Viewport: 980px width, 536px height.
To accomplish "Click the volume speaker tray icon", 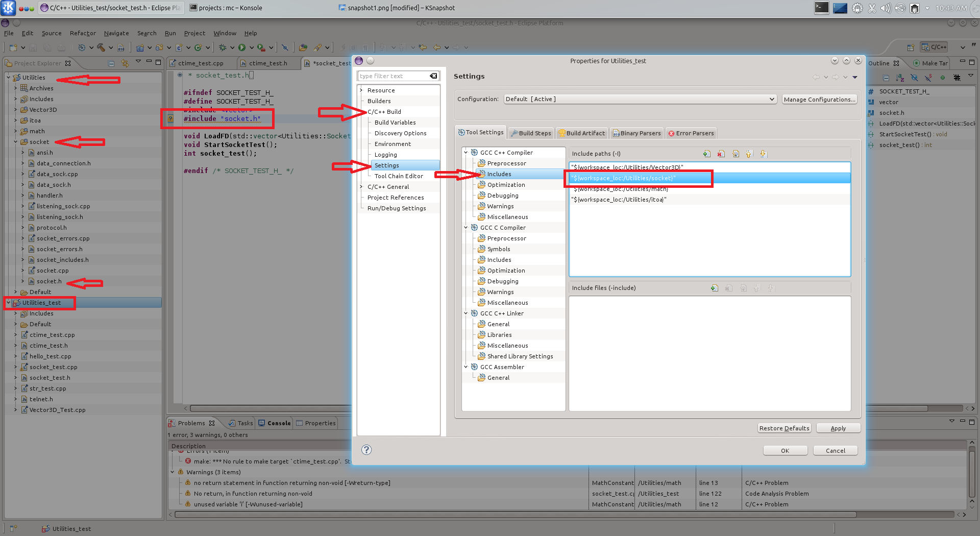I will [x=886, y=8].
